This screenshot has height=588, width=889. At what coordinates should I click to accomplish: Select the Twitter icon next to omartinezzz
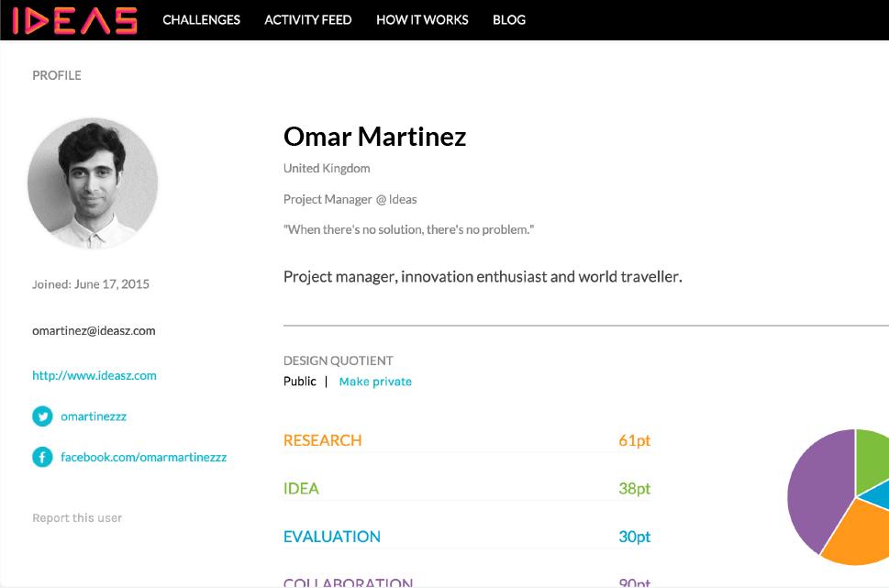pyautogui.click(x=41, y=416)
